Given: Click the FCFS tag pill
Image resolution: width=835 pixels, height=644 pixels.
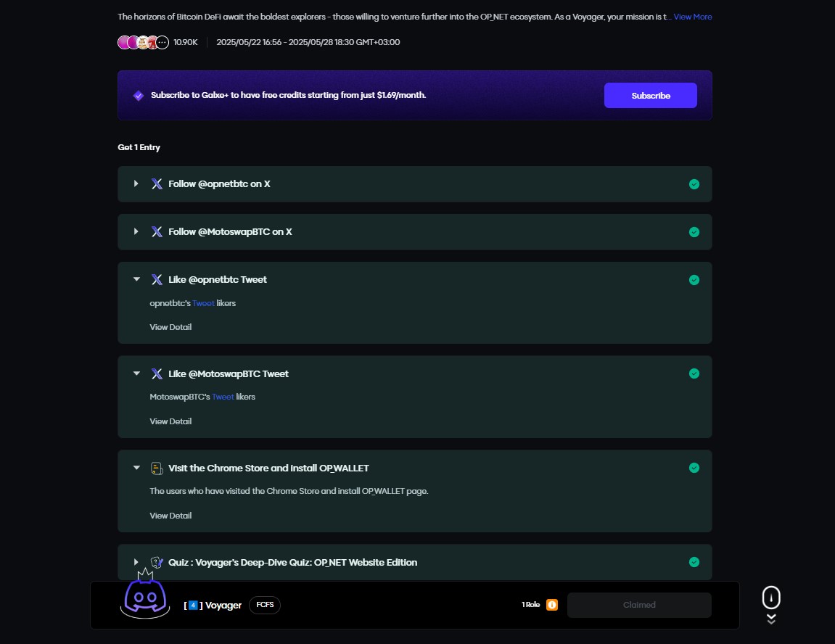Looking at the screenshot, I should (x=265, y=605).
